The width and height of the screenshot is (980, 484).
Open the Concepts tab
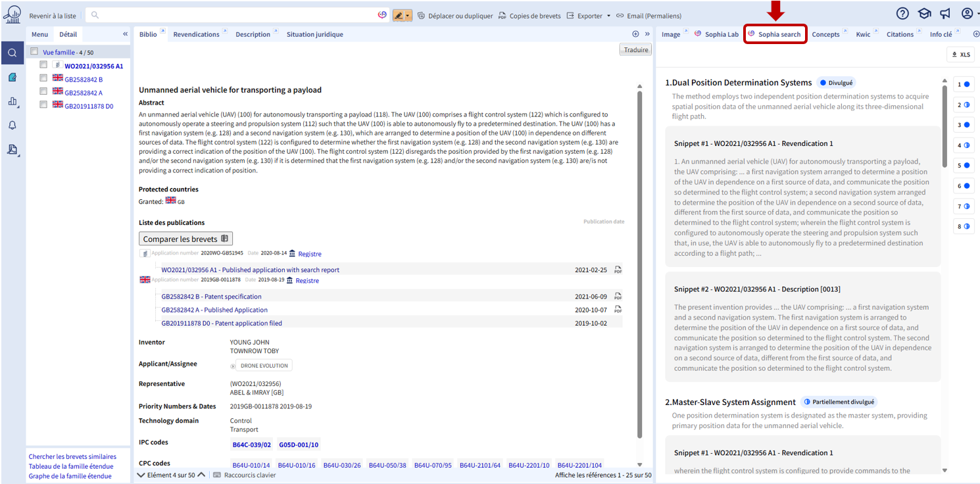(825, 35)
